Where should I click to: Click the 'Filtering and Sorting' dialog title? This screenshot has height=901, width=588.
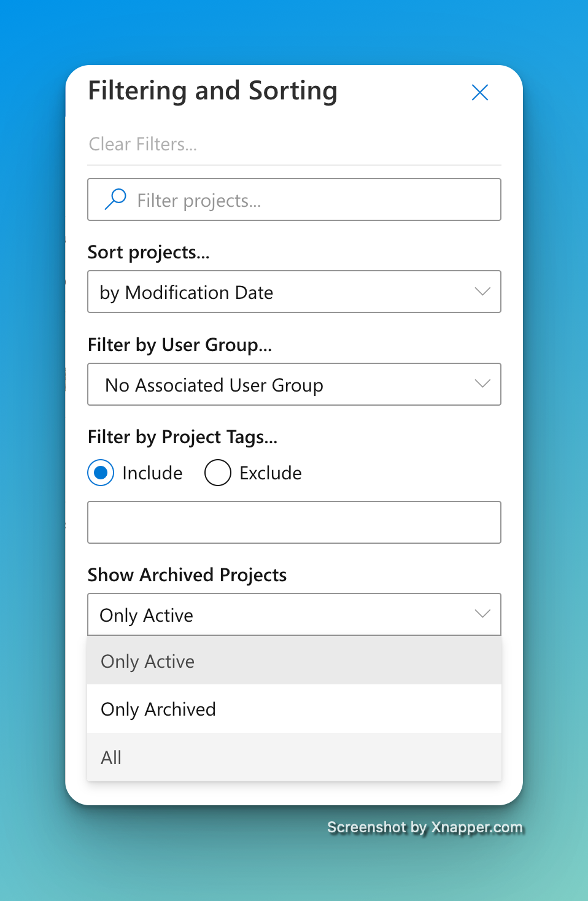pyautogui.click(x=212, y=90)
